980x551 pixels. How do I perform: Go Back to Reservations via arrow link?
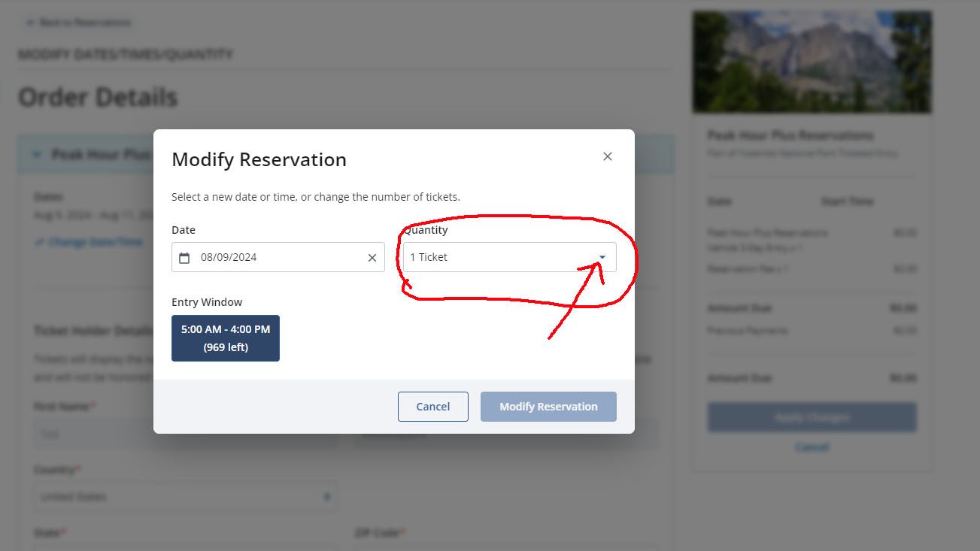click(78, 23)
